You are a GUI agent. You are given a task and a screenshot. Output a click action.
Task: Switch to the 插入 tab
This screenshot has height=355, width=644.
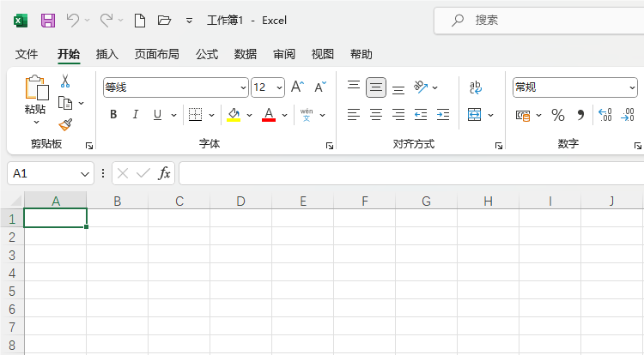tap(107, 54)
